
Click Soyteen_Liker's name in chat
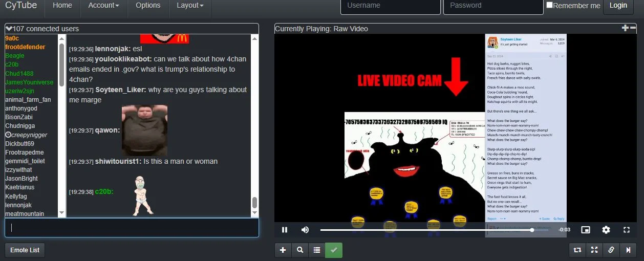pyautogui.click(x=121, y=90)
